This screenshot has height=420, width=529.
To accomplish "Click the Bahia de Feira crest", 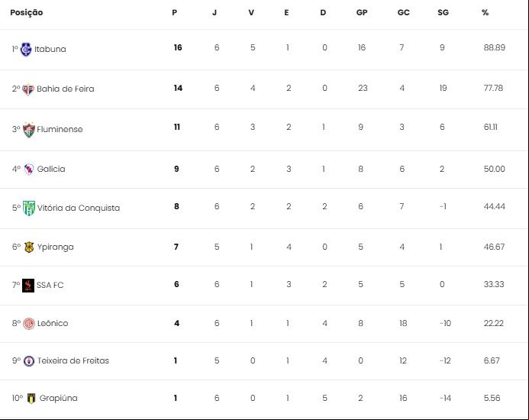I will 28,89.
